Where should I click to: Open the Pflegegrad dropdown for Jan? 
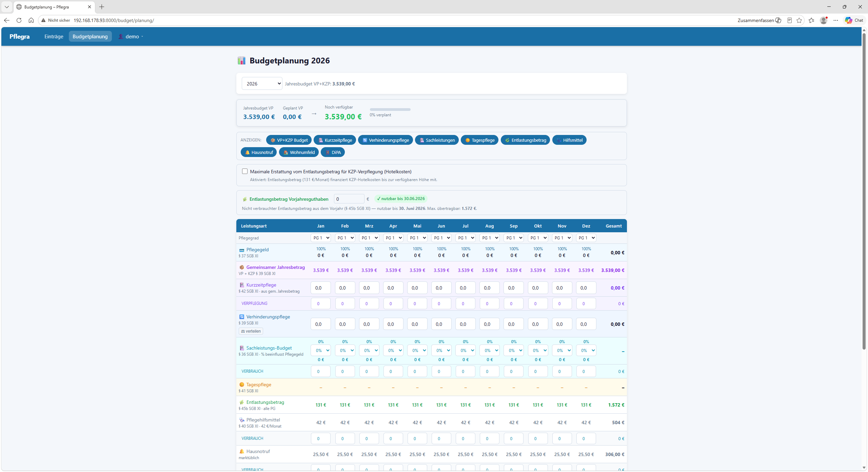[320, 238]
